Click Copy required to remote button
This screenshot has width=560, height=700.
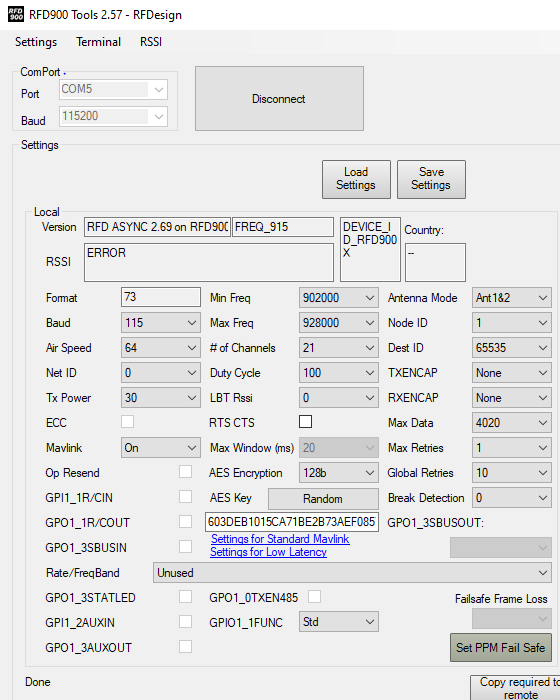(515, 688)
